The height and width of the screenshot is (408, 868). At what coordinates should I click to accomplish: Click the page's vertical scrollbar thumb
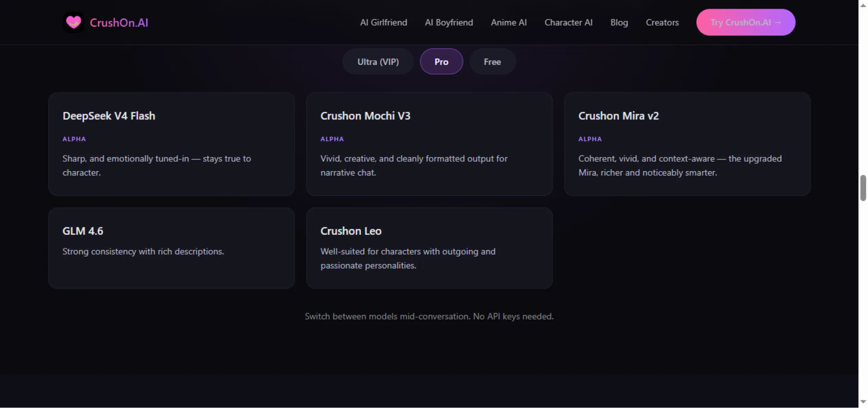(x=863, y=188)
